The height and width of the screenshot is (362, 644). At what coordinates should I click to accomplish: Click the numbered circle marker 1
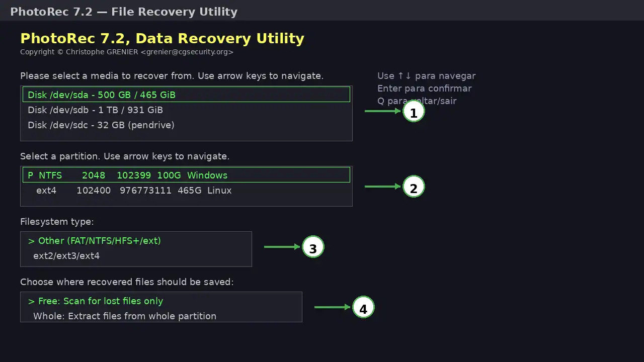pyautogui.click(x=414, y=111)
